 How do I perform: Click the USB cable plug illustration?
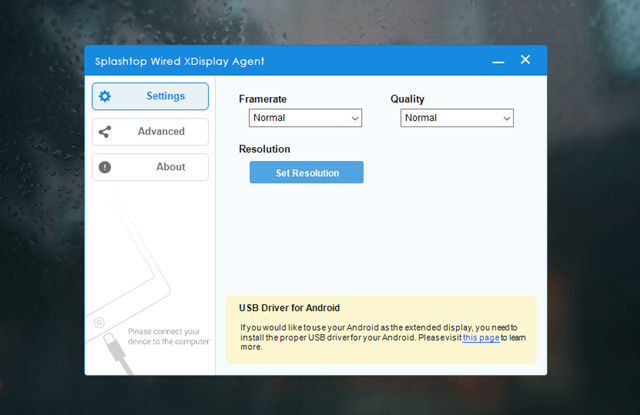[114, 352]
